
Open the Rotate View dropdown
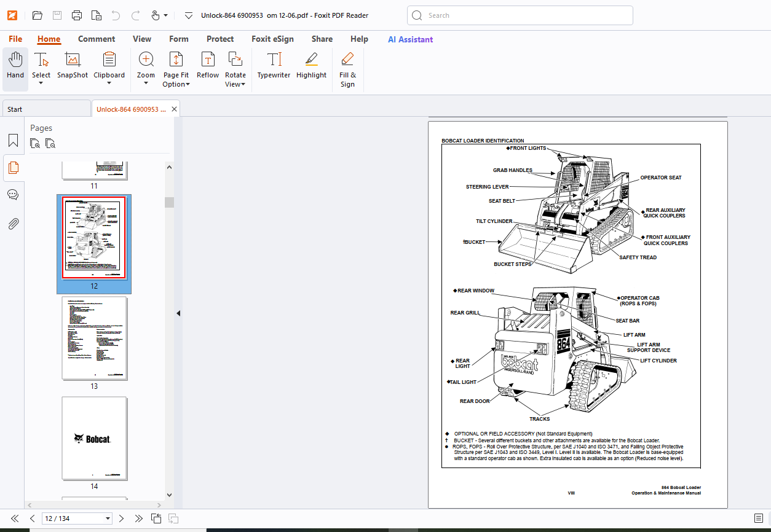[235, 69]
